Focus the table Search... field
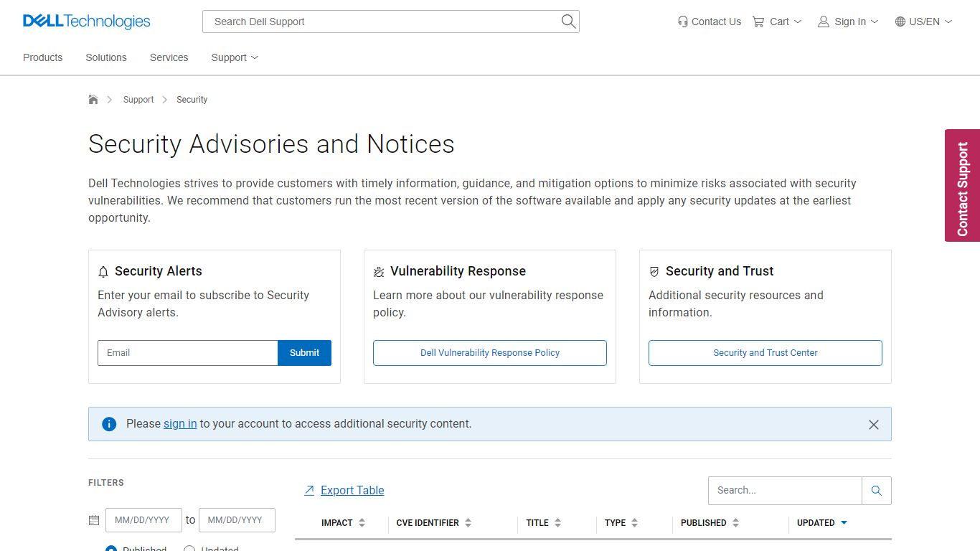 [786, 491]
